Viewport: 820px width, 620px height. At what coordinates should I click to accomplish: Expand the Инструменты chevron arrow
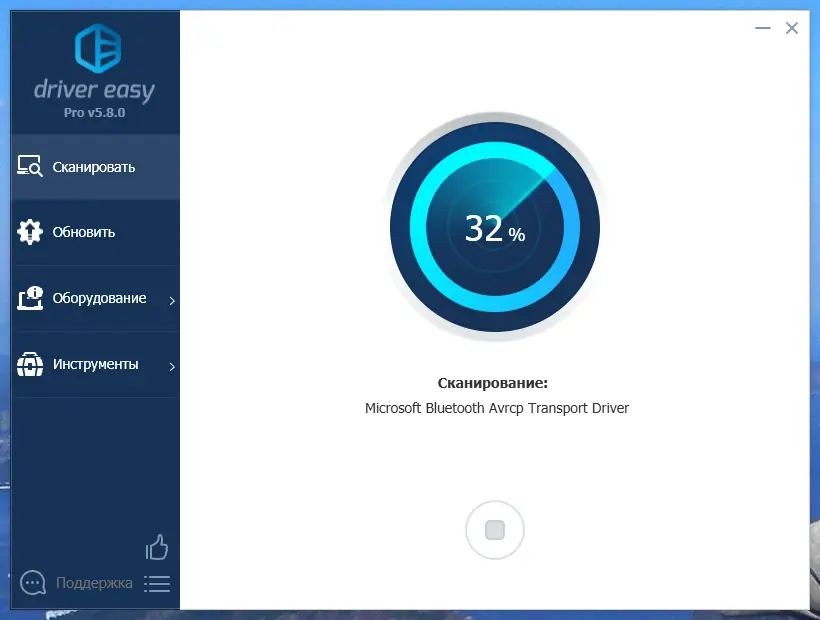point(172,366)
